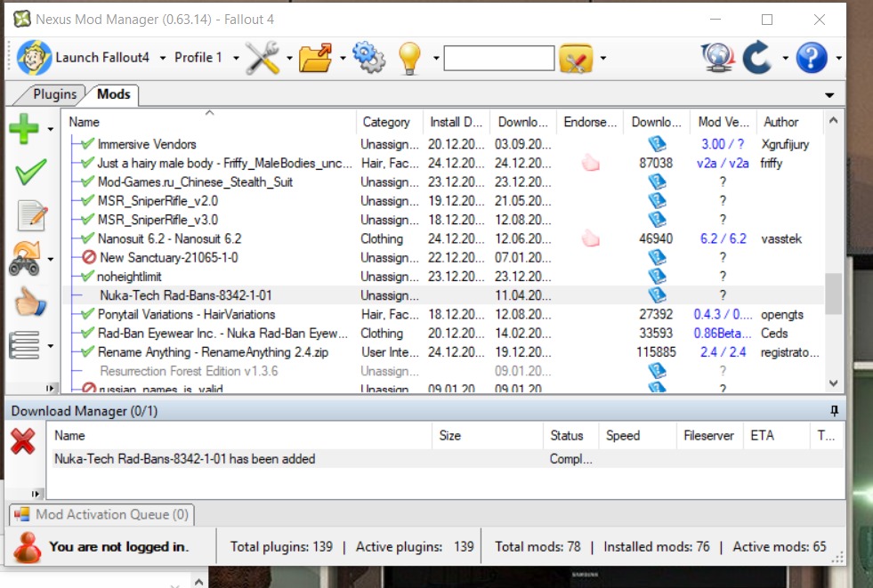Add mod with green plus icon

pyautogui.click(x=24, y=128)
